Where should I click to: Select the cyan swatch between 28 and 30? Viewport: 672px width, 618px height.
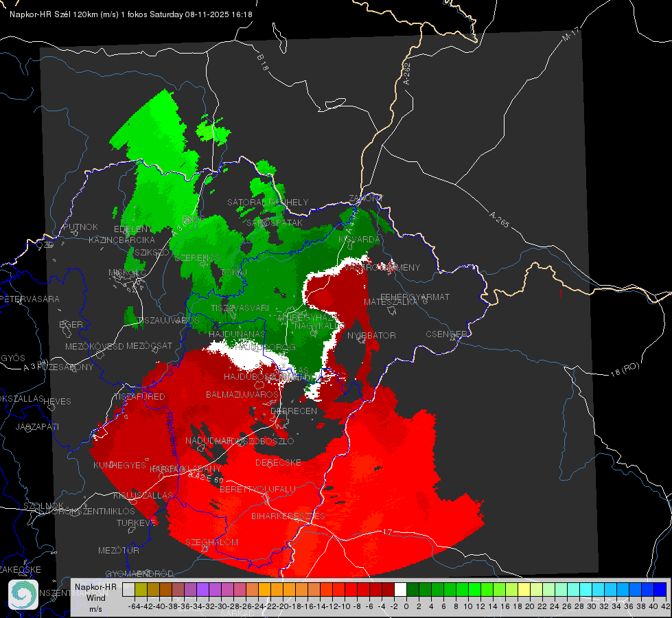click(x=586, y=590)
